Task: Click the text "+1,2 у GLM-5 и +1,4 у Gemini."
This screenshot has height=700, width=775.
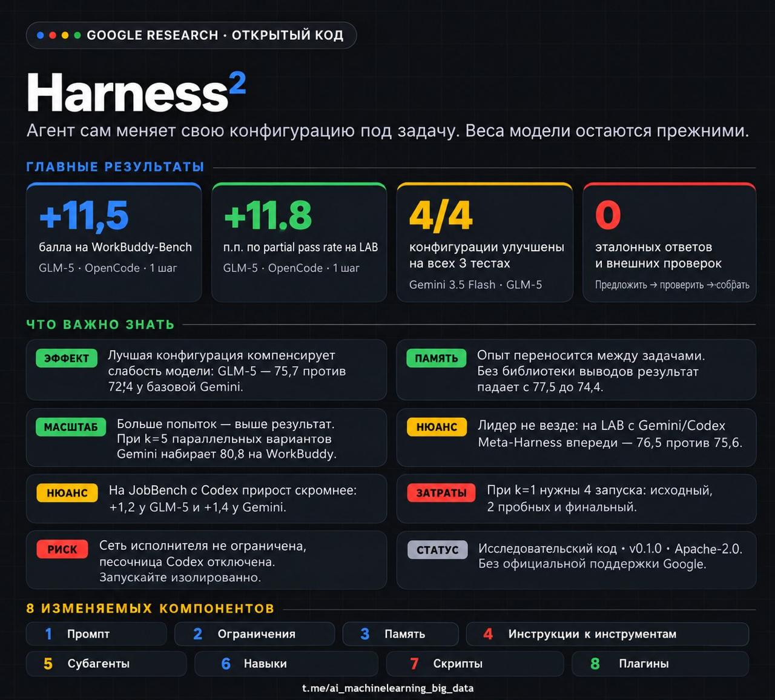Action: (197, 507)
